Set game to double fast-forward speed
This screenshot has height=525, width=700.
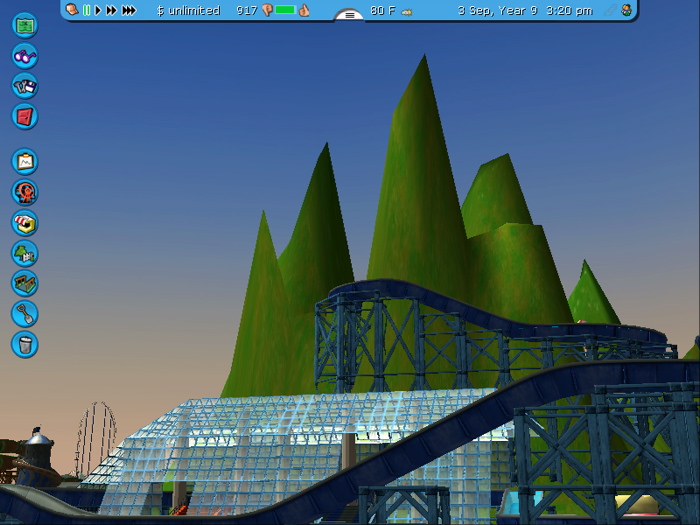tap(112, 10)
